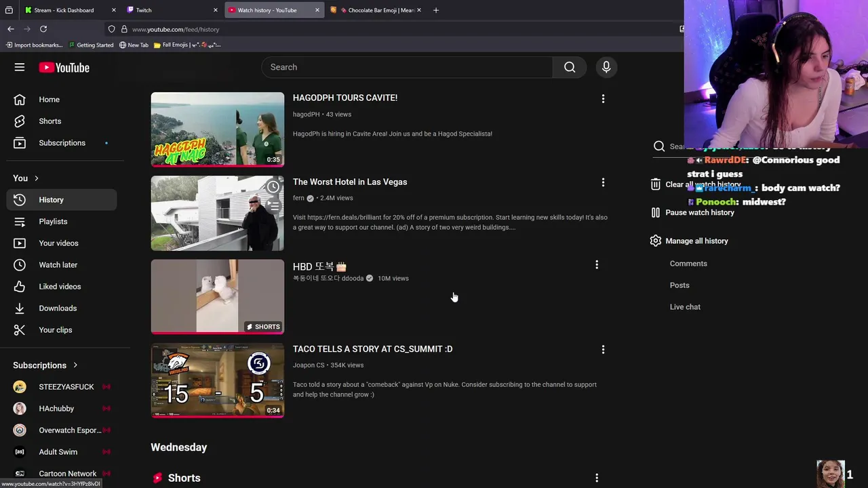Expand the You section chevron
The image size is (868, 488).
(x=36, y=178)
